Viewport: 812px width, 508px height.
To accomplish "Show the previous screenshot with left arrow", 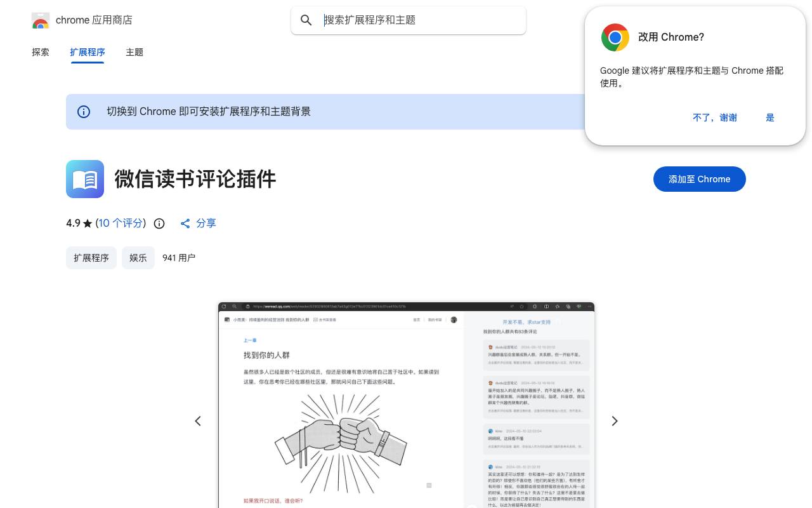I will click(x=198, y=421).
